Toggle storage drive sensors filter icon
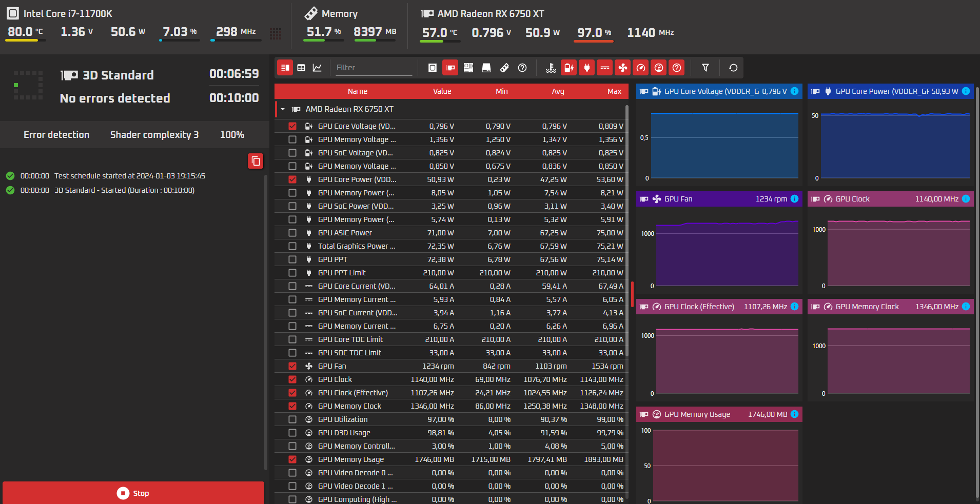Image resolution: width=980 pixels, height=504 pixels. (486, 68)
